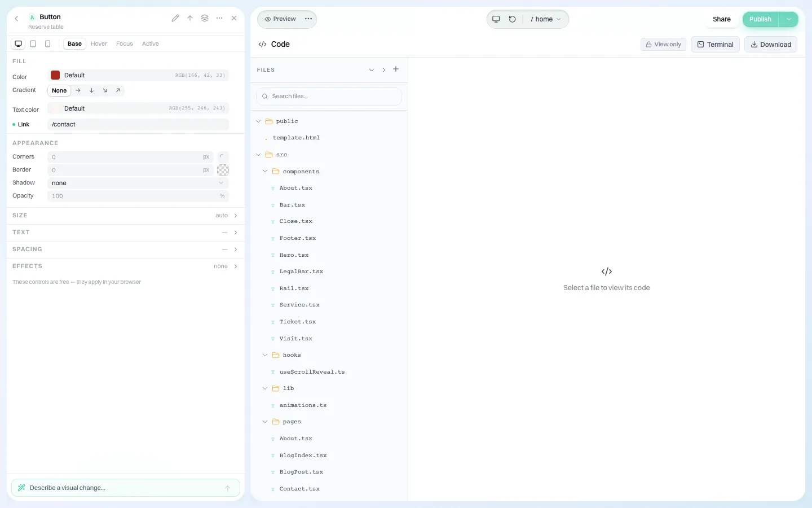The image size is (812, 508).
Task: Choose the rightward gradient direction
Action: point(78,90)
